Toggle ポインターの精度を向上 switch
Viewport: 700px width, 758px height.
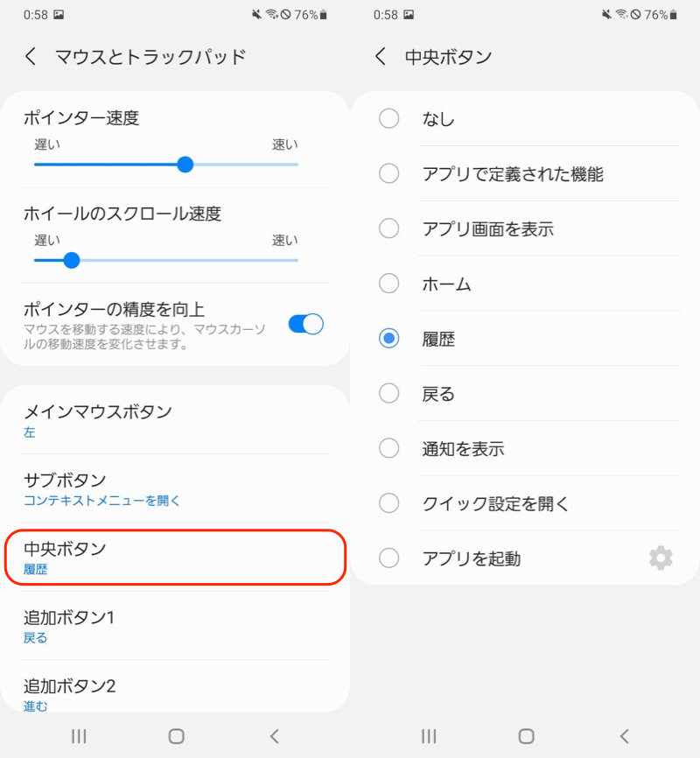click(x=305, y=325)
